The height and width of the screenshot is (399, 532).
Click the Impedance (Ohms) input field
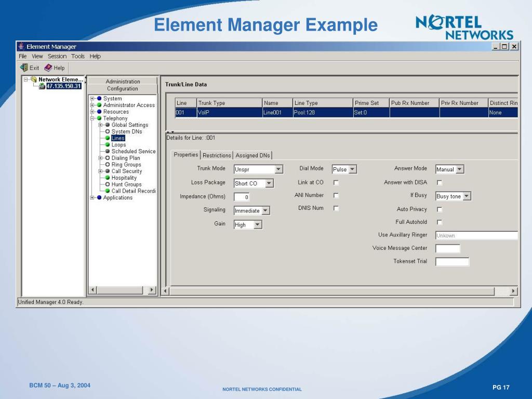pyautogui.click(x=242, y=197)
